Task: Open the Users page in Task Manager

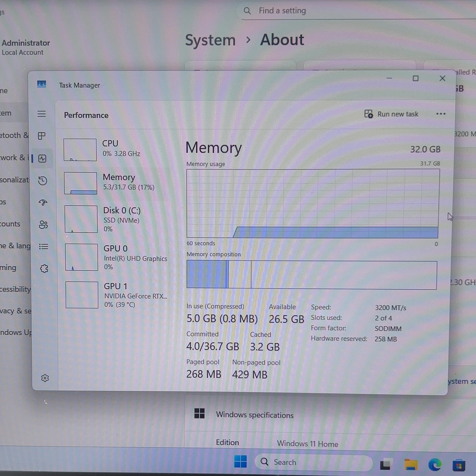Action: [43, 225]
